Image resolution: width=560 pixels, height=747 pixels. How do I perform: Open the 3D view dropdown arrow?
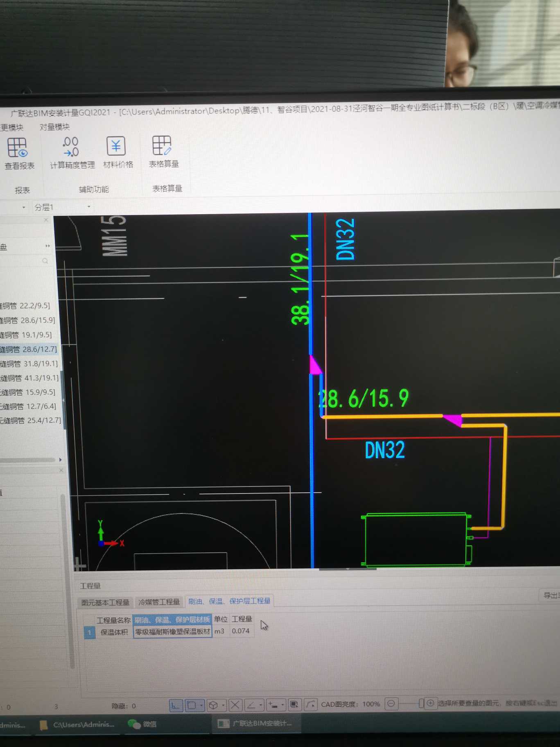pos(223,705)
